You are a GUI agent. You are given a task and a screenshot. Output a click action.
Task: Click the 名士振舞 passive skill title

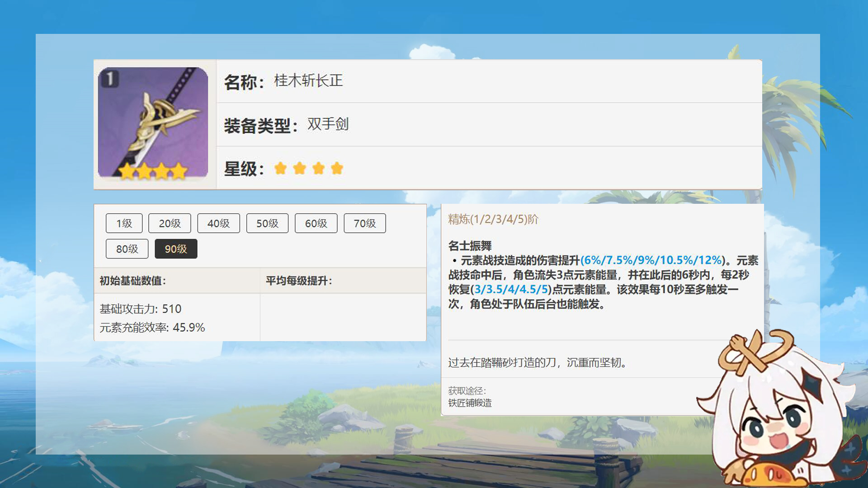point(470,246)
